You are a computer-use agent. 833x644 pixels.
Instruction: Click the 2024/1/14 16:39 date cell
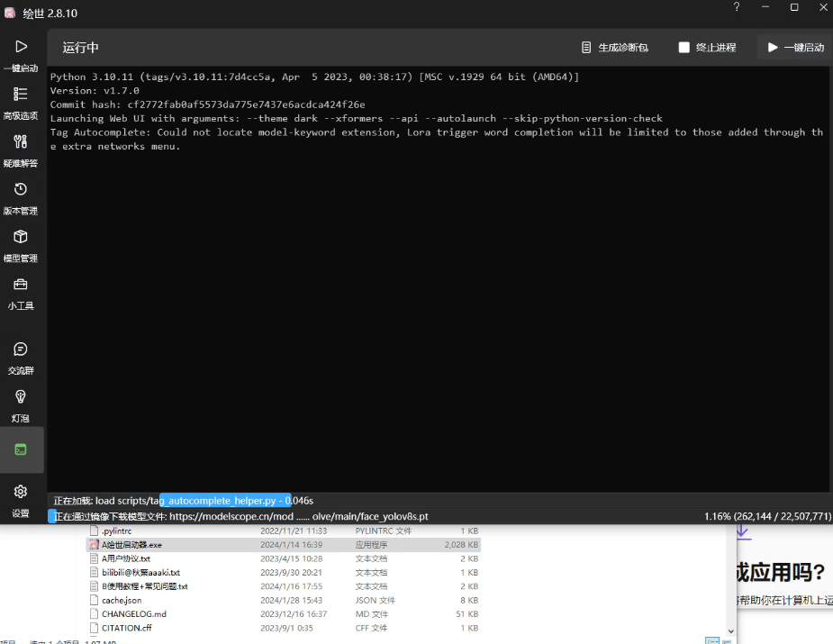pos(291,545)
